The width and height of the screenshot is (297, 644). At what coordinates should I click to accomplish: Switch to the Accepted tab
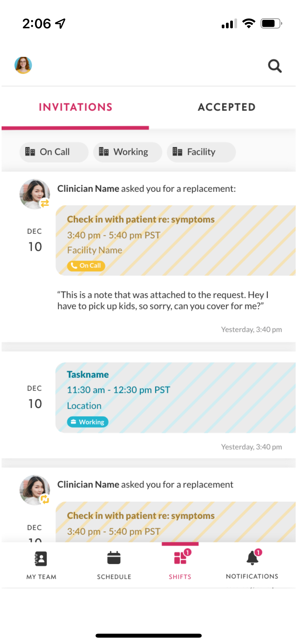[227, 107]
